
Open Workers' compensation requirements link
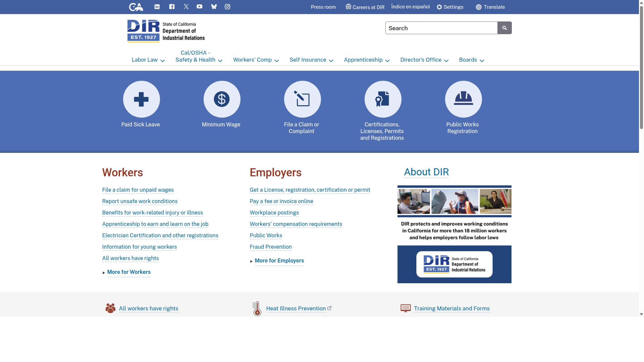(x=296, y=224)
